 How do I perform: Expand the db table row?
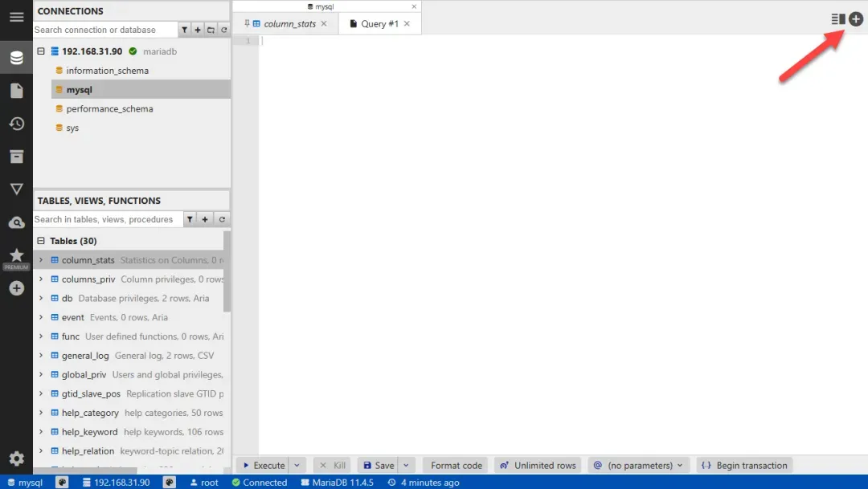pyautogui.click(x=41, y=298)
